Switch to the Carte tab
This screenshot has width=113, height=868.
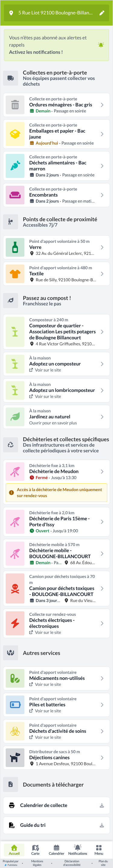click(x=35, y=850)
